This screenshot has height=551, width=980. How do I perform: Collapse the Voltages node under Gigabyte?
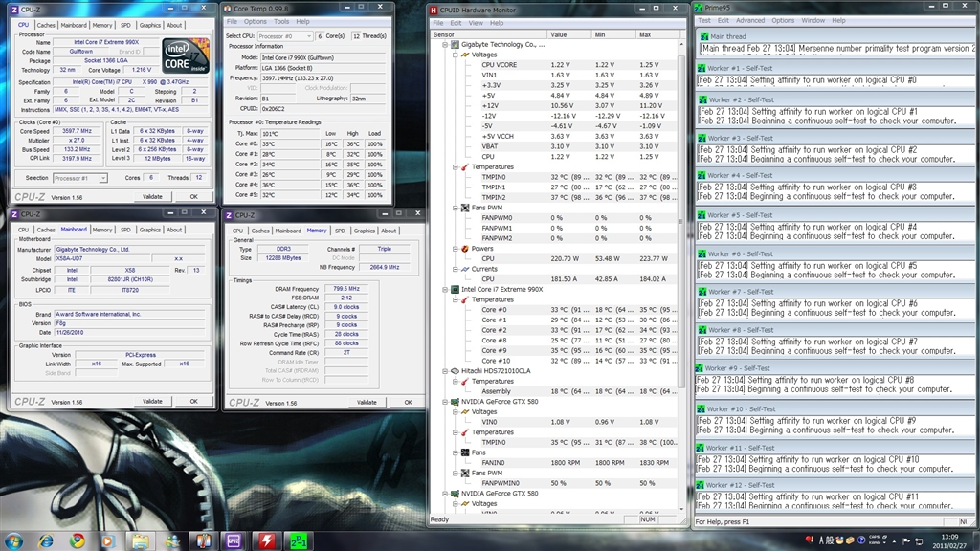456,55
